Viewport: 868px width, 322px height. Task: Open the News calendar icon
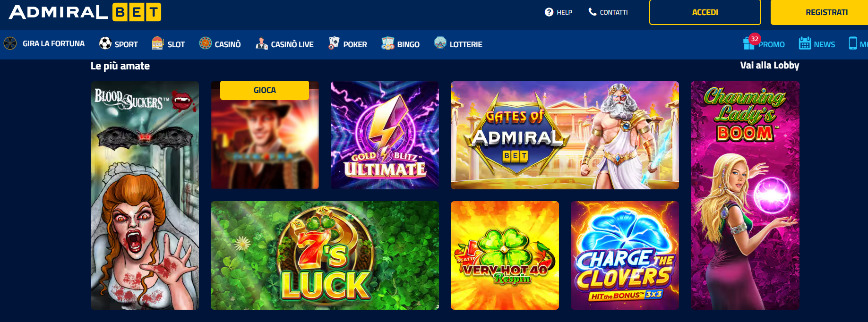[x=805, y=43]
